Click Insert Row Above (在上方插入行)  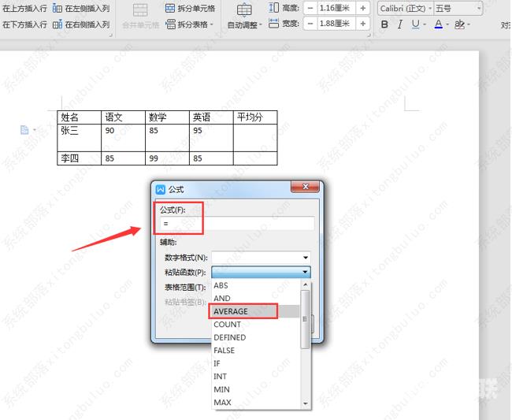[24, 9]
